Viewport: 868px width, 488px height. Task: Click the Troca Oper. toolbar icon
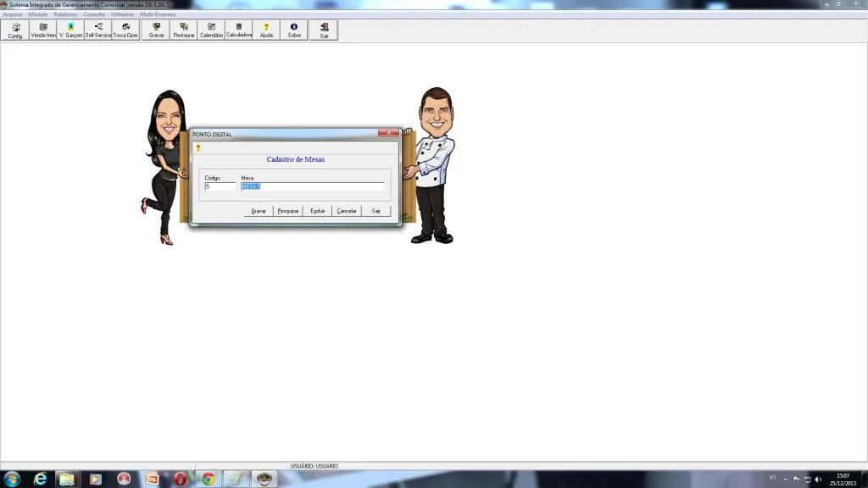click(125, 30)
